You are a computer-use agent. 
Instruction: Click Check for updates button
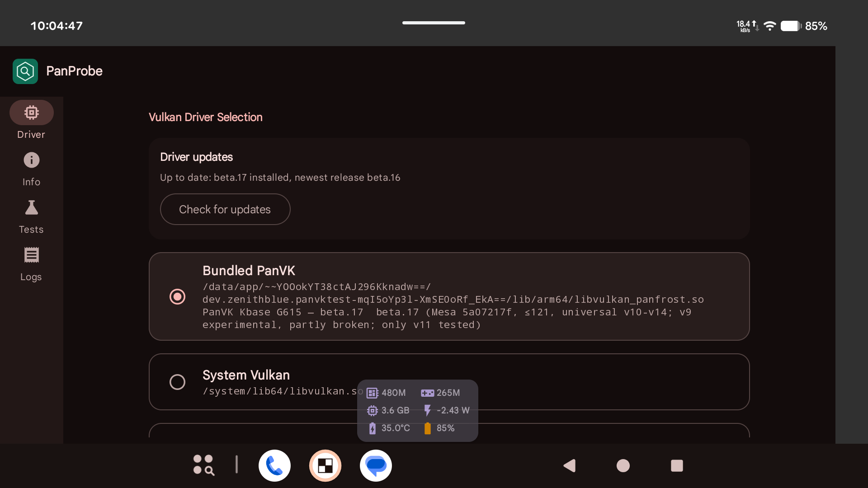point(225,209)
